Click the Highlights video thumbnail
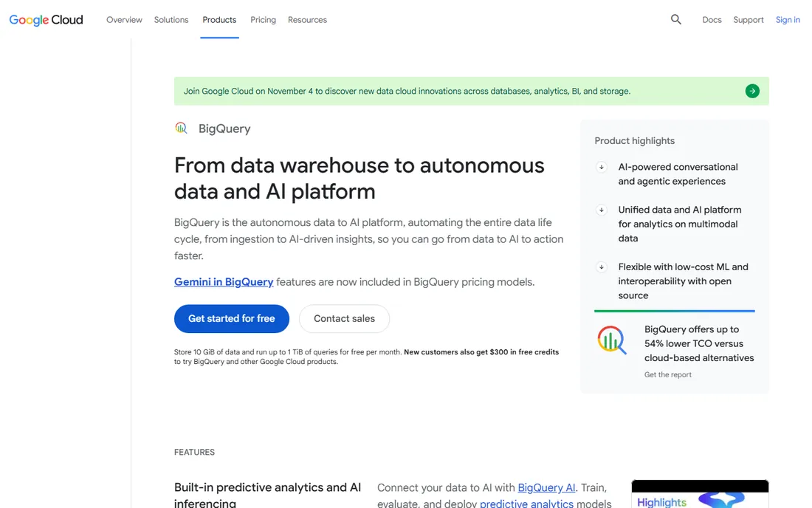 700,494
